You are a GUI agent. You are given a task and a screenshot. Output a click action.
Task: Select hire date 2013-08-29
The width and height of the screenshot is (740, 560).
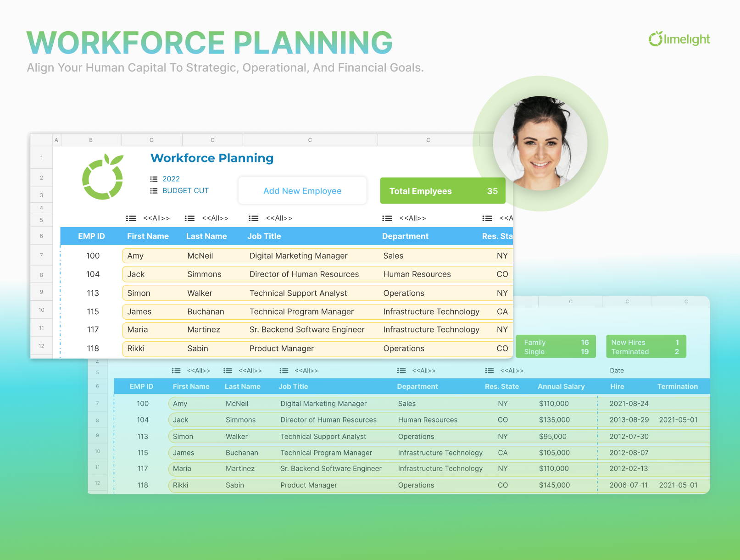point(629,420)
